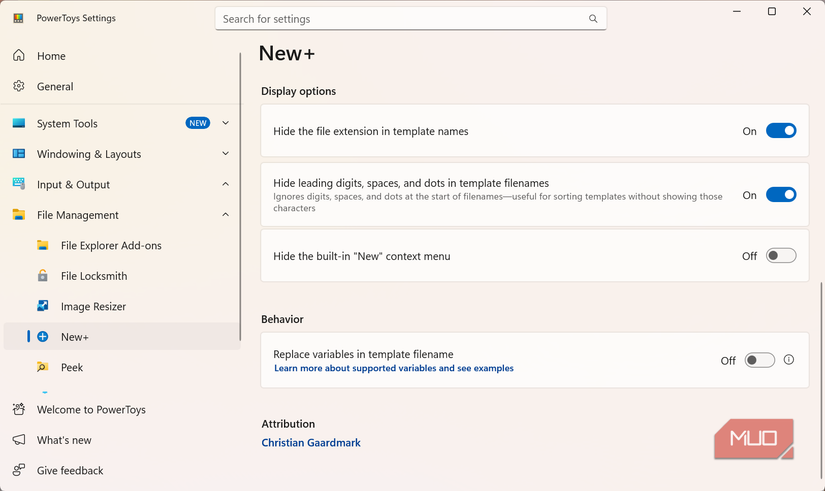The width and height of the screenshot is (825, 491).
Task: Open General settings
Action: tap(121, 86)
